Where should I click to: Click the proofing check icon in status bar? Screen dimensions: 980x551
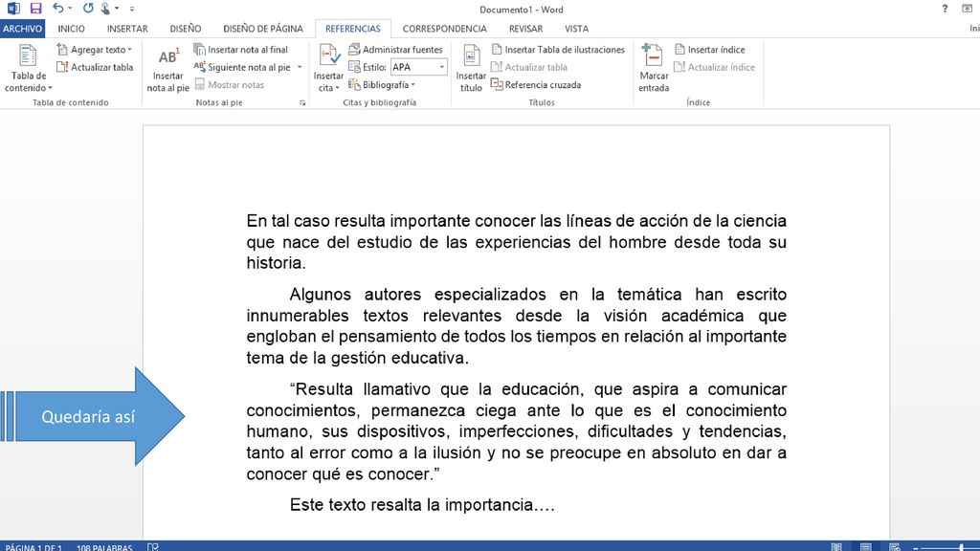[152, 547]
